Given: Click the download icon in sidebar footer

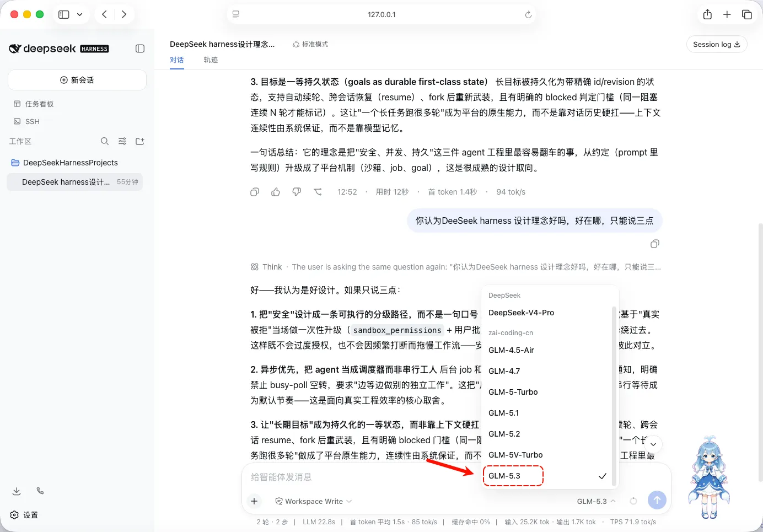Looking at the screenshot, I should pyautogui.click(x=17, y=491).
